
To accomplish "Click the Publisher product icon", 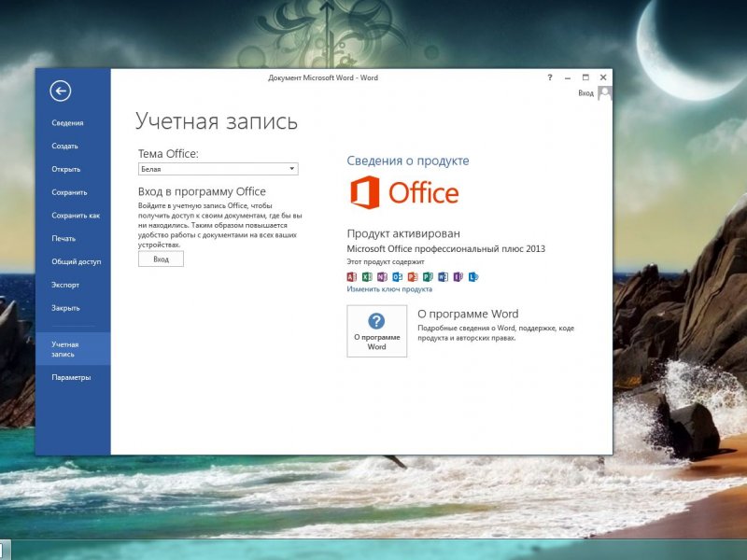I will click(428, 276).
